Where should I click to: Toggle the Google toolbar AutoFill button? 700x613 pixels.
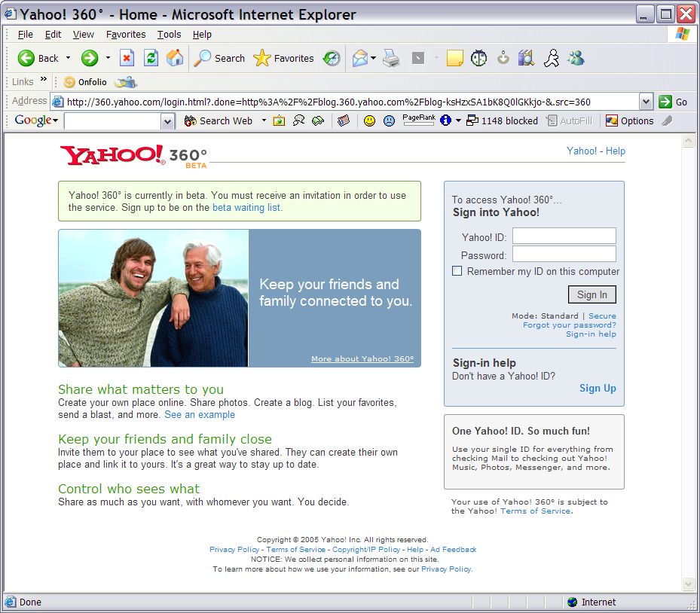(x=569, y=120)
